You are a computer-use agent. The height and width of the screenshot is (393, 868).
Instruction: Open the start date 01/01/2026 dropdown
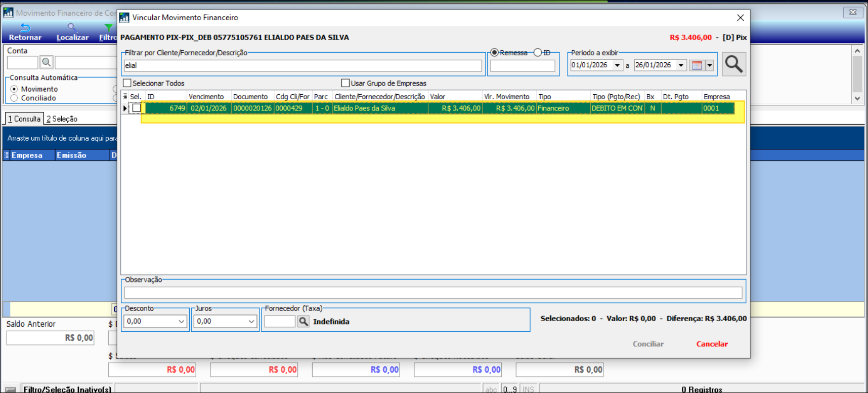pyautogui.click(x=617, y=65)
